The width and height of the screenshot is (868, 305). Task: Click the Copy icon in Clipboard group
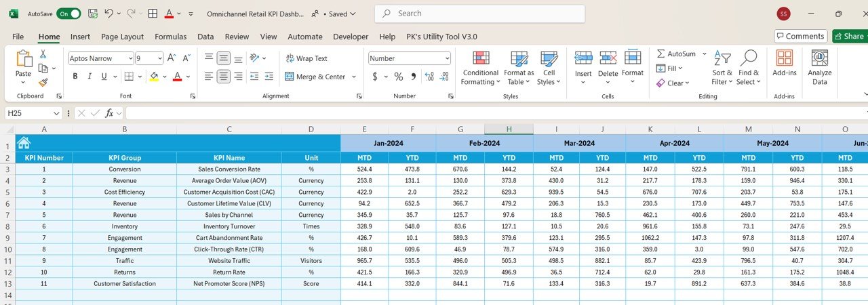tap(43, 68)
